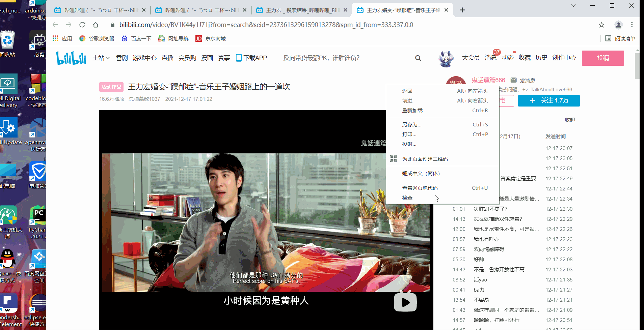Screen dimensions: 644x330
Task: Open 创作中心
Action: (x=564, y=58)
